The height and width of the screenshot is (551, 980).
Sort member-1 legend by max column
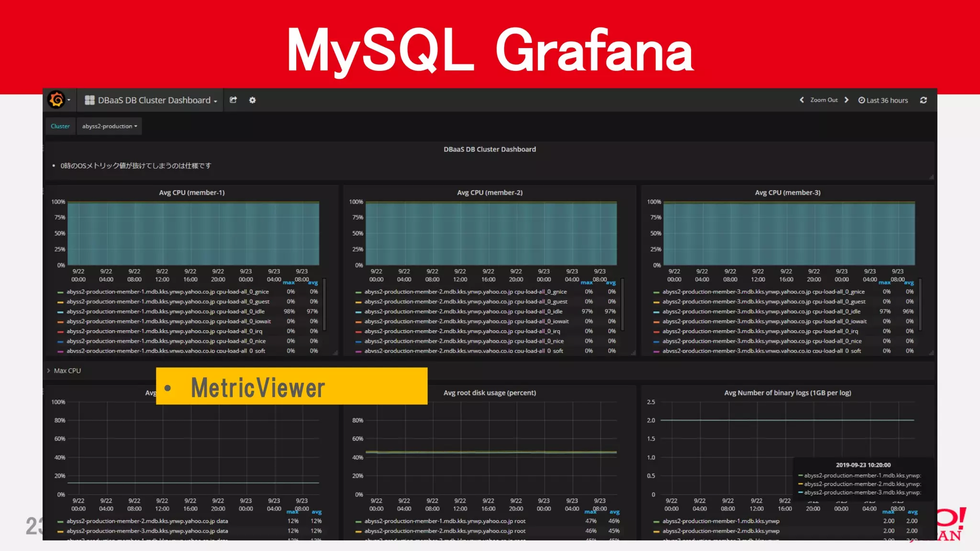289,283
